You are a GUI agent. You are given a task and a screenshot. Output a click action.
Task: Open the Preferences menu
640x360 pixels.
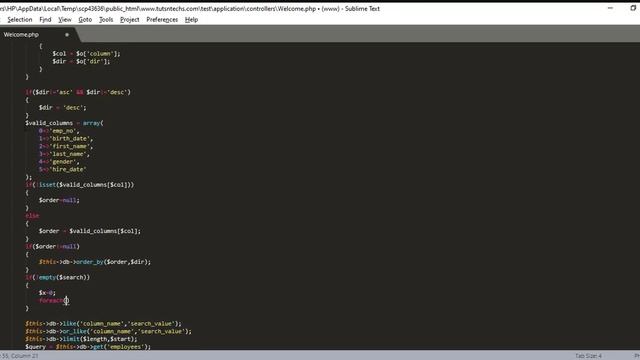162,20
